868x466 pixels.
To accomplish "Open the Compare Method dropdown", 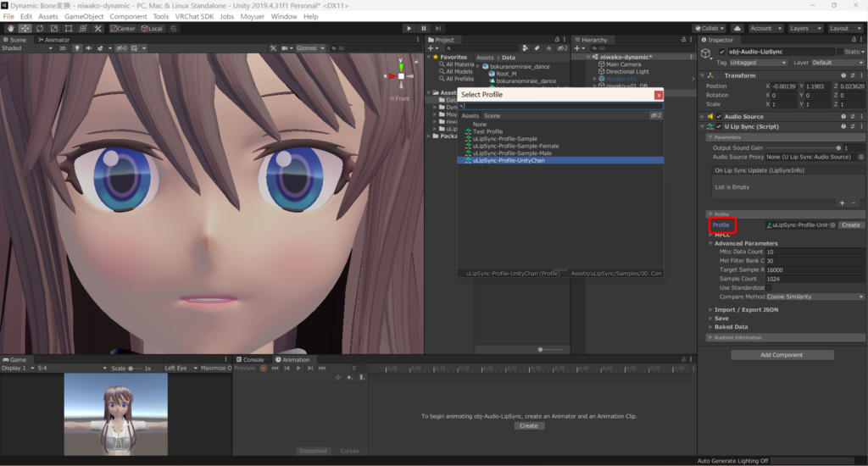I will [x=815, y=297].
